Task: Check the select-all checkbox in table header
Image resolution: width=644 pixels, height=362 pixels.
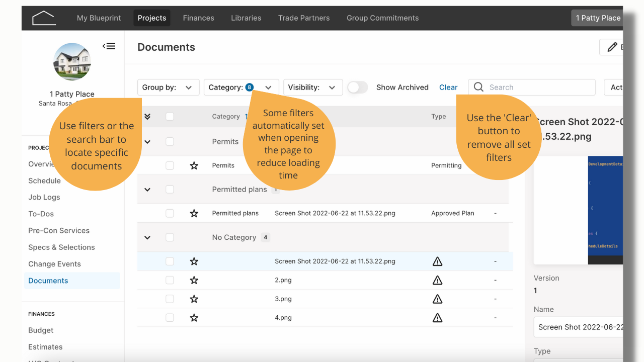Action: pyautogui.click(x=170, y=116)
